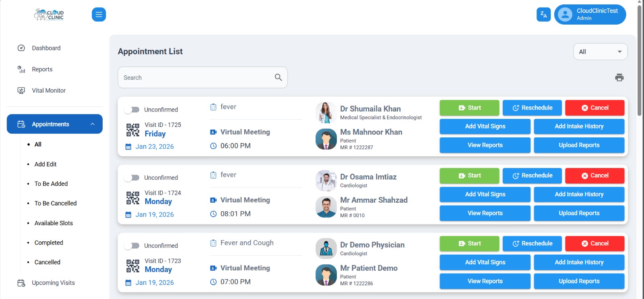This screenshot has height=299, width=644.
Task: Click the Cloud Clinic logo
Action: pyautogui.click(x=49, y=15)
